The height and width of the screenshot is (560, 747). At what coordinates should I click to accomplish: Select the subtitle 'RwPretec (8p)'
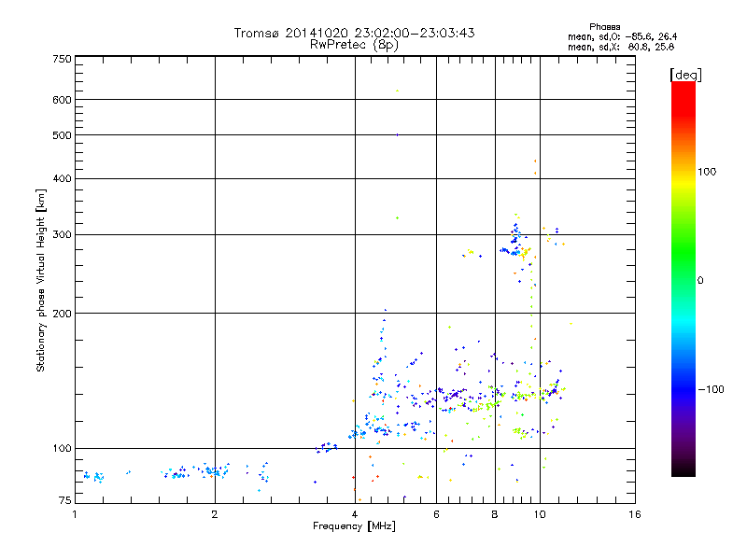coord(354,45)
